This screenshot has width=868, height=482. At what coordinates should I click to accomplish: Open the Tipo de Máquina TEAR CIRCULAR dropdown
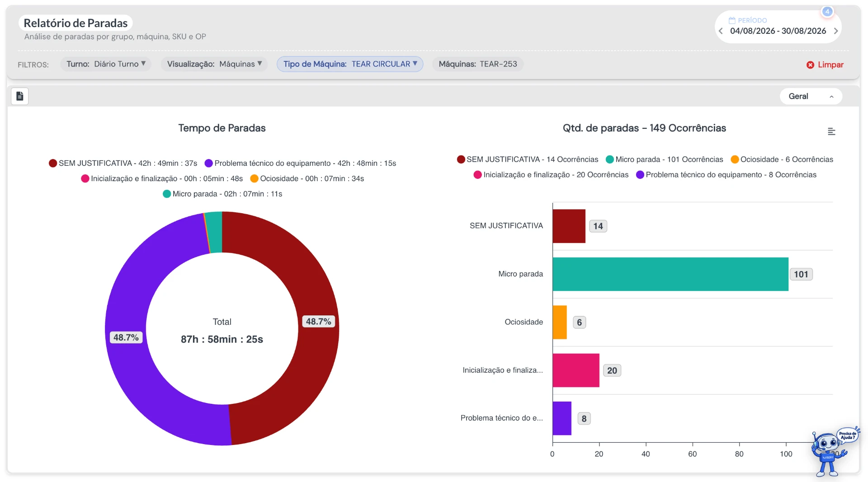(x=350, y=64)
